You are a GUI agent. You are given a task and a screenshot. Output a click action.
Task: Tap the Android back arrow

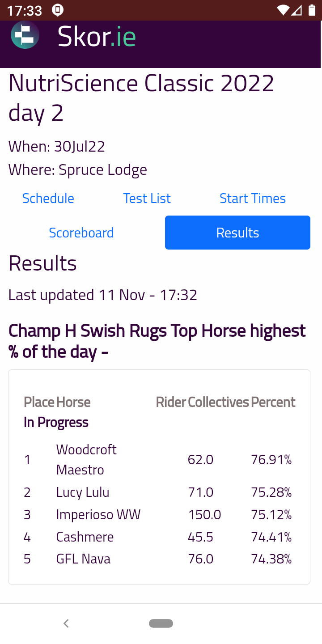[66, 623]
